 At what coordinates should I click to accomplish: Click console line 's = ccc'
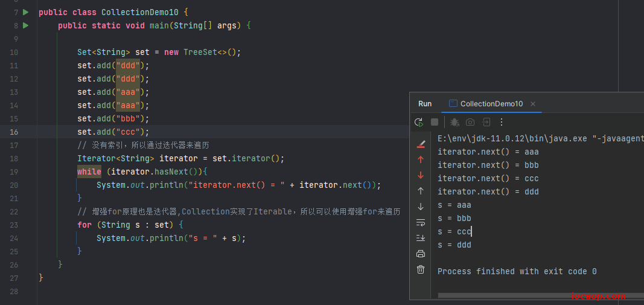coord(454,231)
